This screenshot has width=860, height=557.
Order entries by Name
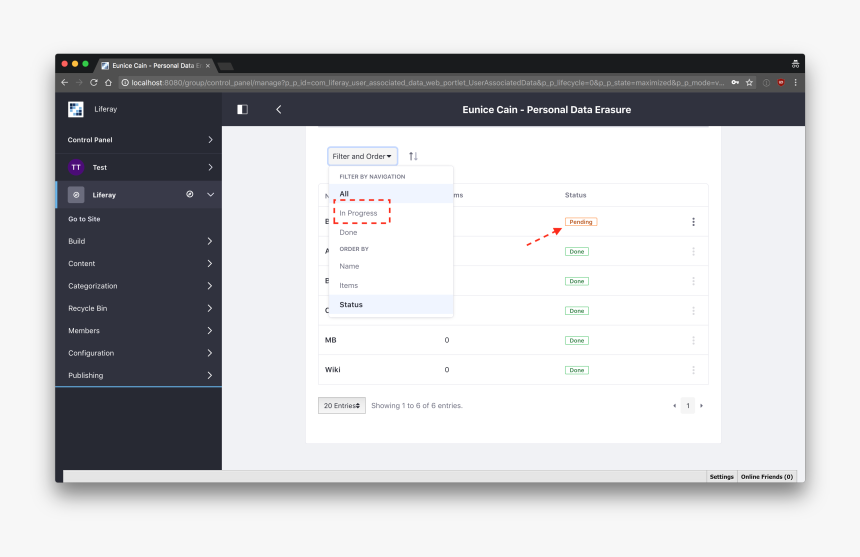[x=391, y=266]
